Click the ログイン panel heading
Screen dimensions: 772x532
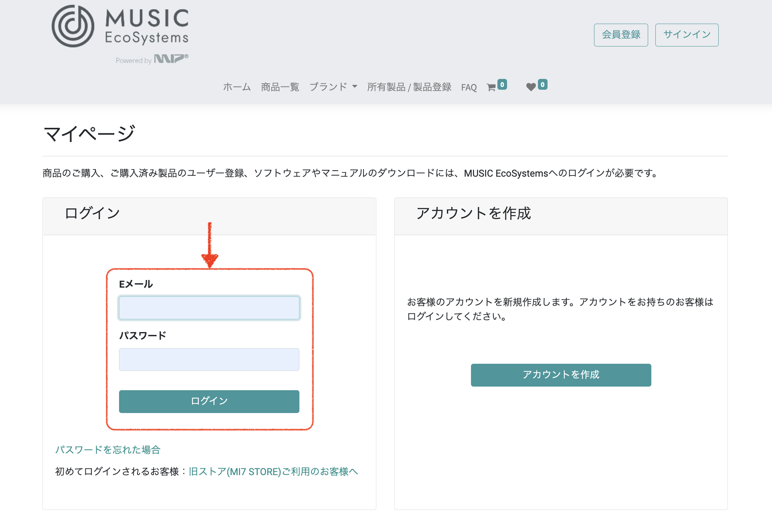92,213
